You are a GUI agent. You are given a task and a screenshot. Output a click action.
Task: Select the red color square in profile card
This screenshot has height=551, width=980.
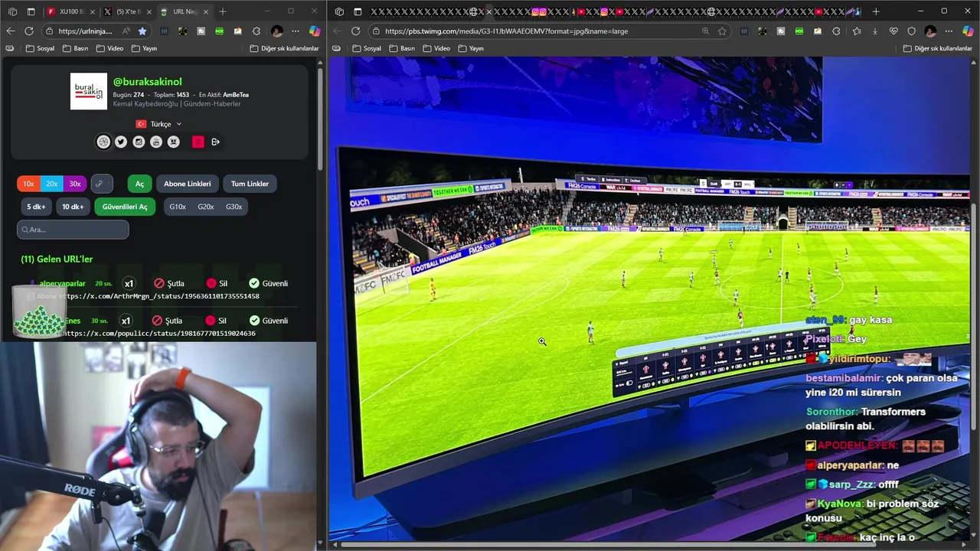(x=198, y=142)
